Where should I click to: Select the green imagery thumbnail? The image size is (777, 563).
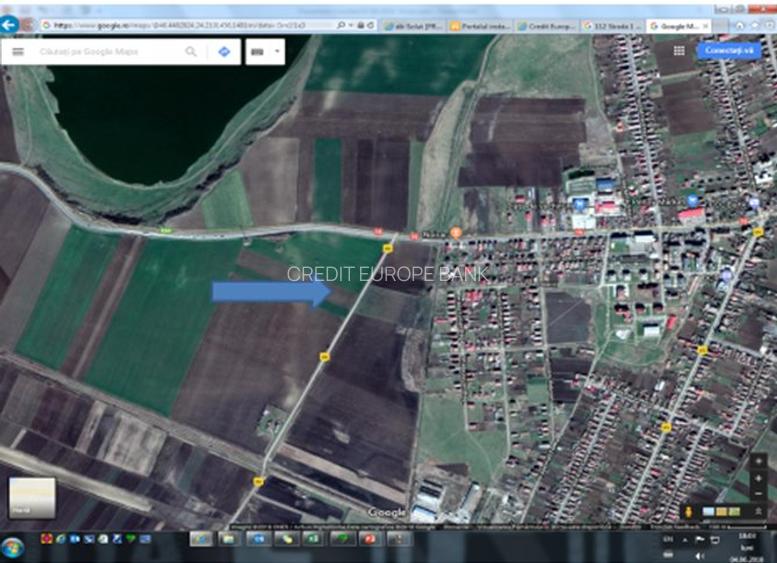(734, 511)
